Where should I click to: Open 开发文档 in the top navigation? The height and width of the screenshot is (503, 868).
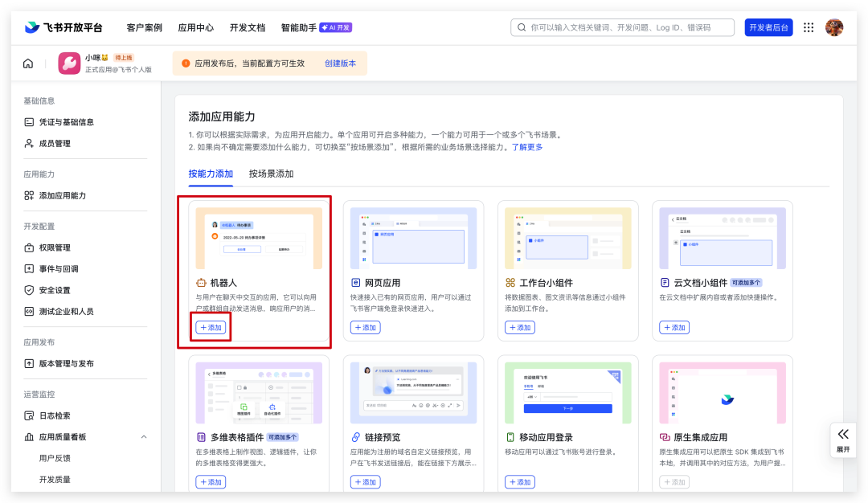tap(247, 27)
